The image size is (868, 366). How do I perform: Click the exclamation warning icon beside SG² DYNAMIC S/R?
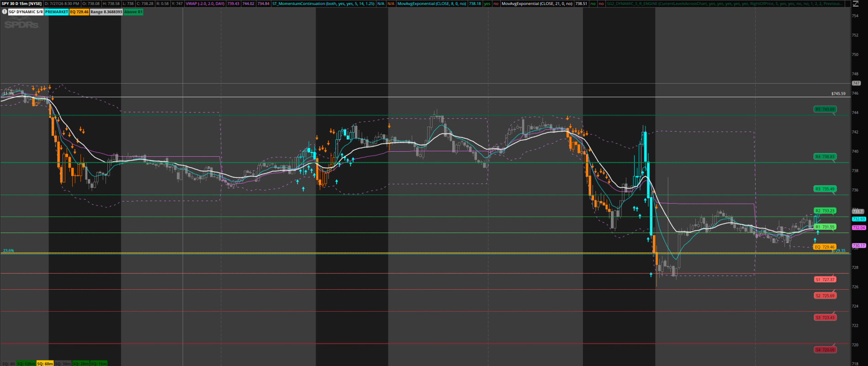click(x=5, y=12)
